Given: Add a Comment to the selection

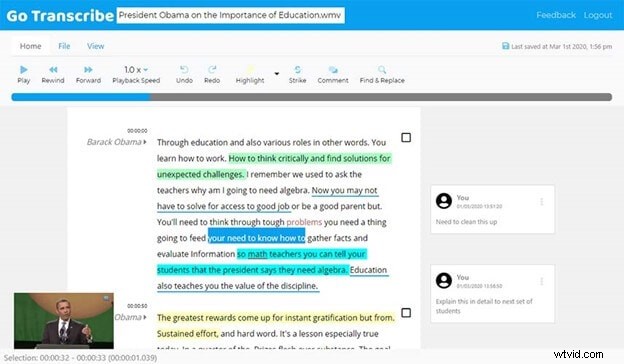Looking at the screenshot, I should point(333,75).
